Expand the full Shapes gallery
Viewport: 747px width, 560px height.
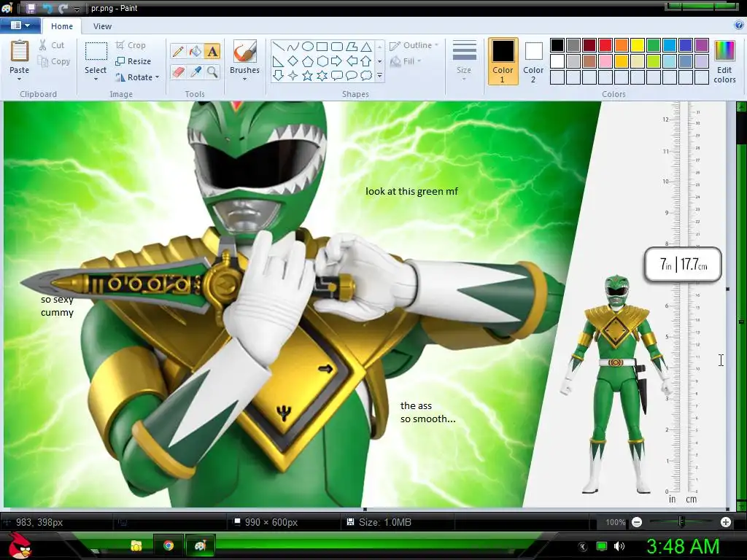tap(379, 75)
